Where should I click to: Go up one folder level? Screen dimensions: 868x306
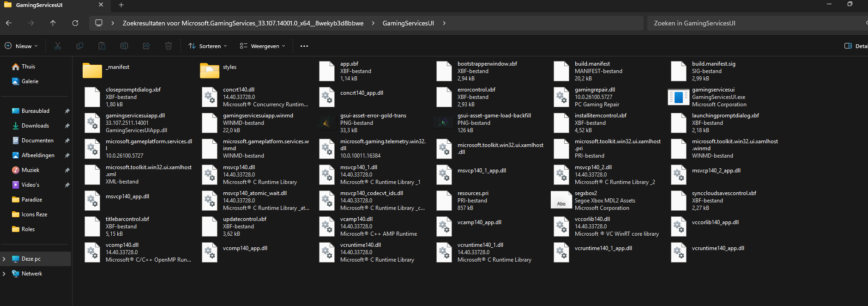53,23
